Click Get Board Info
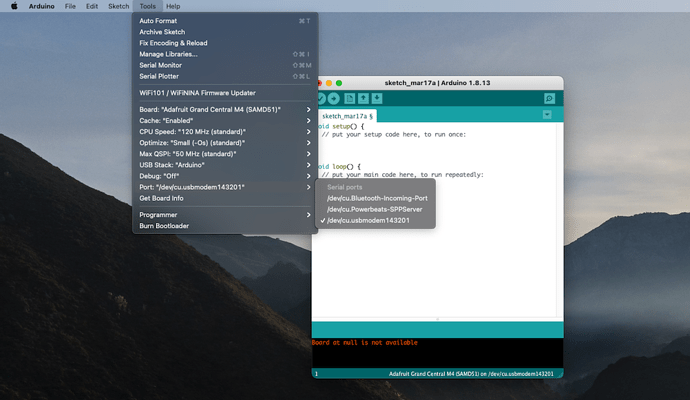The height and width of the screenshot is (400, 690). (225, 198)
